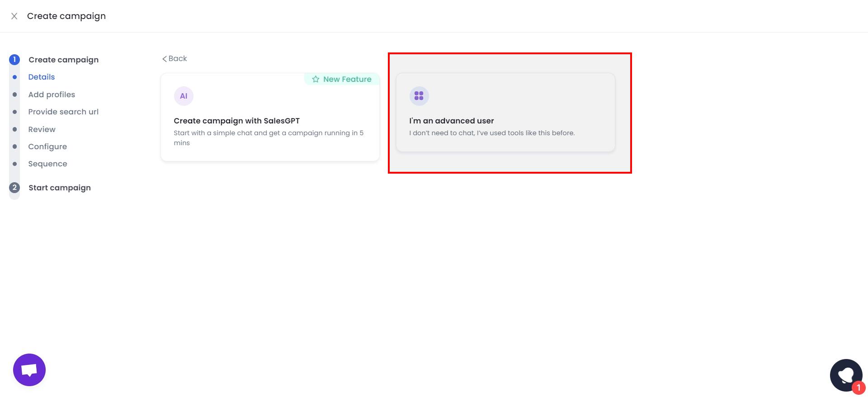
Task: Open the support messenger with notification badge
Action: coord(846,375)
